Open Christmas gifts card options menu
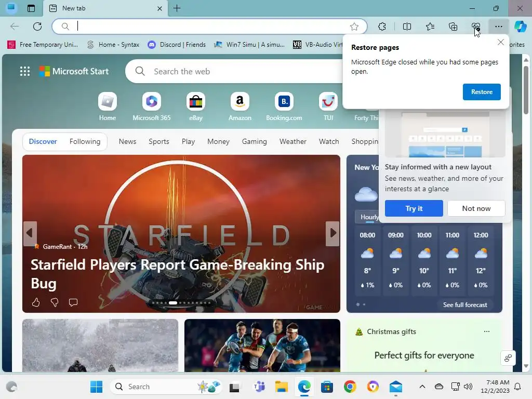Viewport: 532px width, 399px height. pyautogui.click(x=486, y=331)
